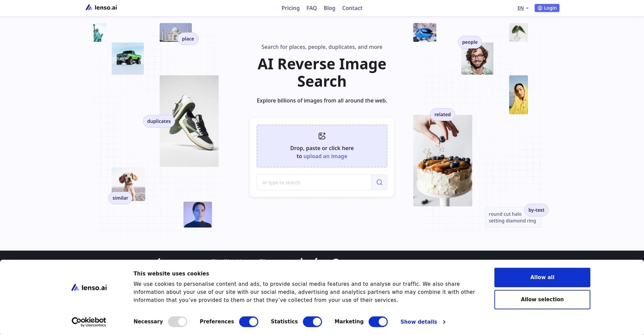Click the 'similar' tag label
The width and height of the screenshot is (644, 335).
[x=120, y=198]
